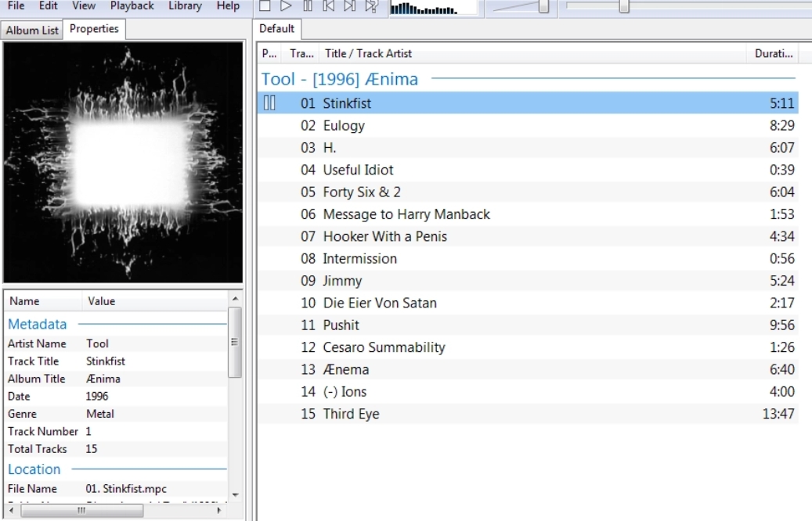Screen dimensions: 812x521
Task: Select track 07 Hooker With a Penis
Action: tap(529, 236)
